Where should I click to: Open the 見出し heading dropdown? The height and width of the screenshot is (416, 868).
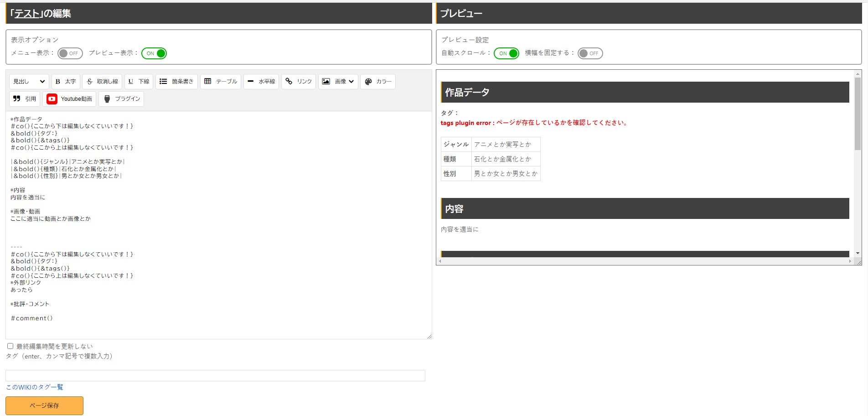(29, 82)
